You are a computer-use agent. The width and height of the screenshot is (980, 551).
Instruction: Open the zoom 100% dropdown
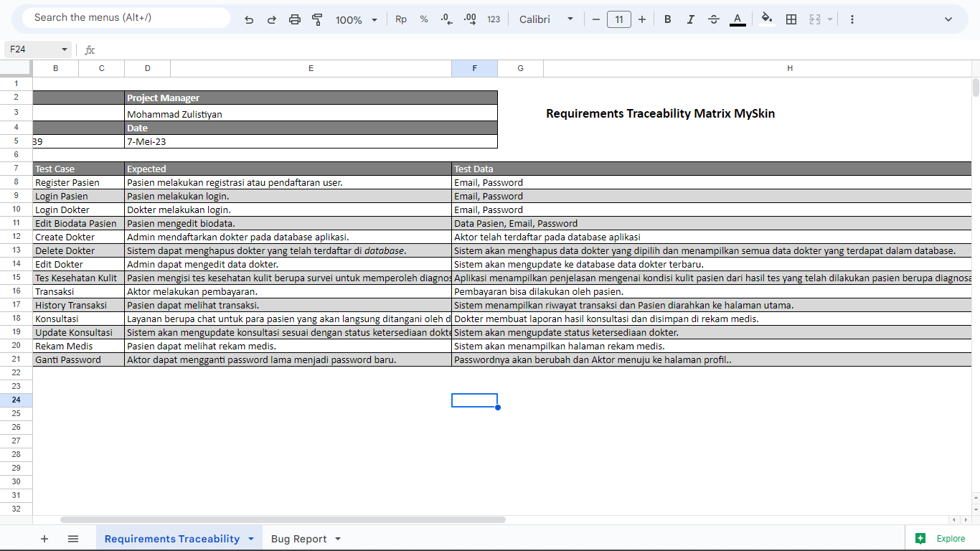click(356, 19)
